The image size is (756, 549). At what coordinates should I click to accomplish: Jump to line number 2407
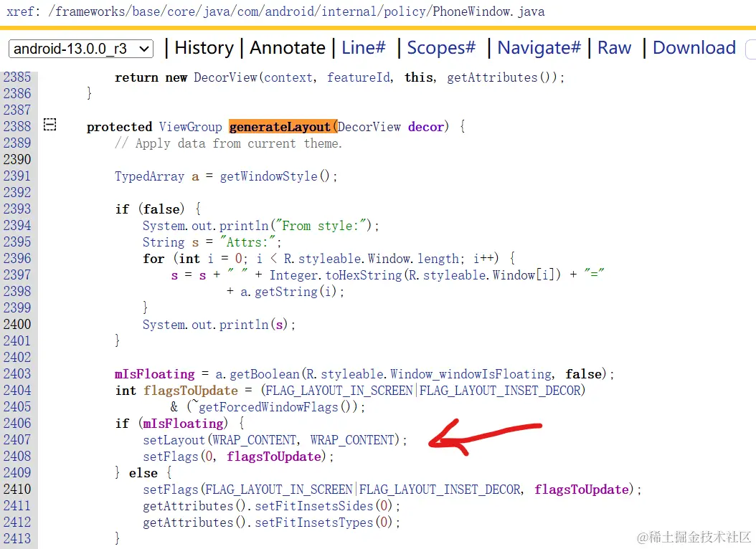17,439
